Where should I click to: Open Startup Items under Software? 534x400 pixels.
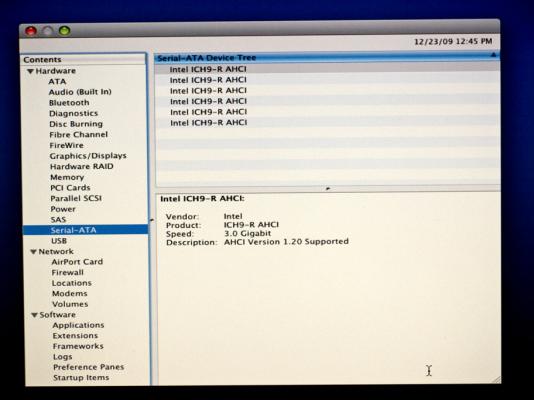coord(81,378)
